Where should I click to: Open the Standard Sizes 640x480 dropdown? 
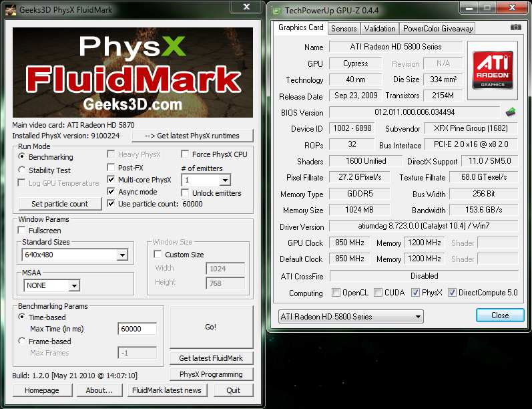coord(122,255)
